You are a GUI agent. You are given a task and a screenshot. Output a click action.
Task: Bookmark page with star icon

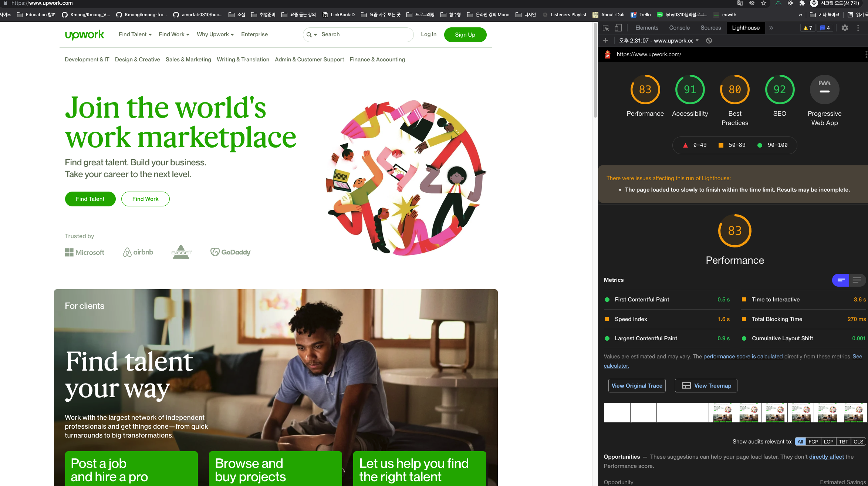764,3
